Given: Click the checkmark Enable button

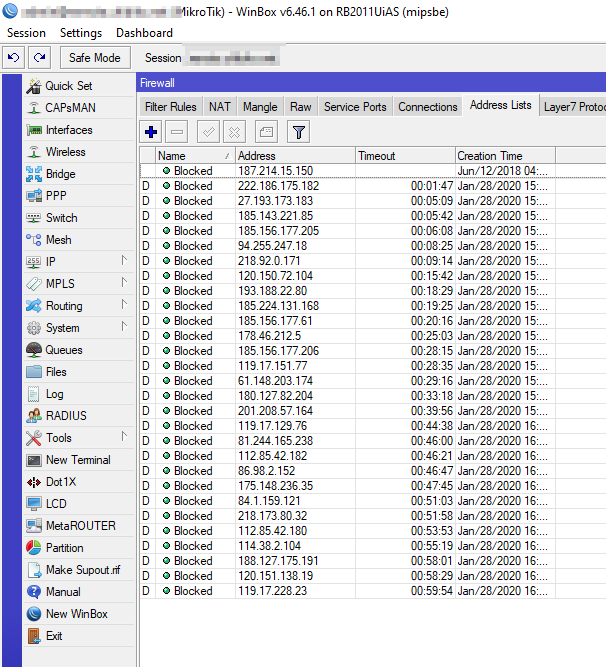Looking at the screenshot, I should (x=208, y=132).
